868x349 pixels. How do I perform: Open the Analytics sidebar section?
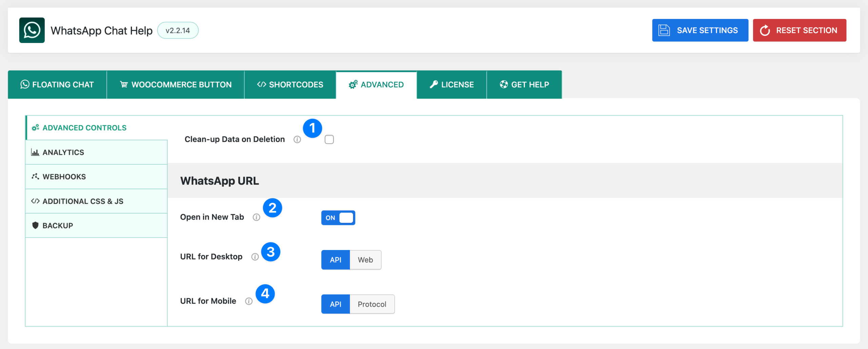pos(63,152)
